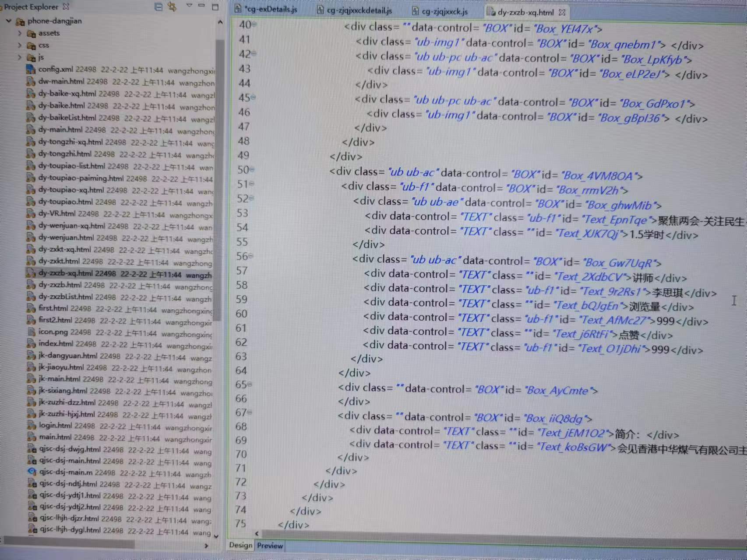
Task: Fold the code block at line 40
Action: pyautogui.click(x=254, y=24)
